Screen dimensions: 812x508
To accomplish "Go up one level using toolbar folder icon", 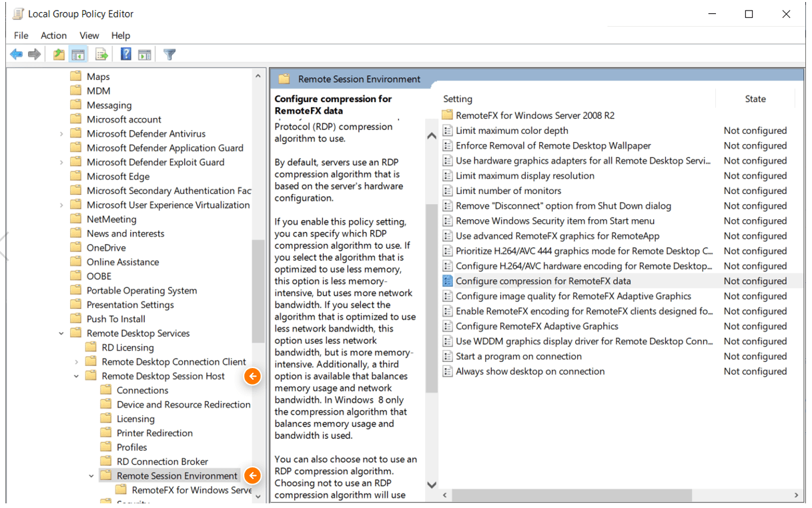I will click(59, 55).
